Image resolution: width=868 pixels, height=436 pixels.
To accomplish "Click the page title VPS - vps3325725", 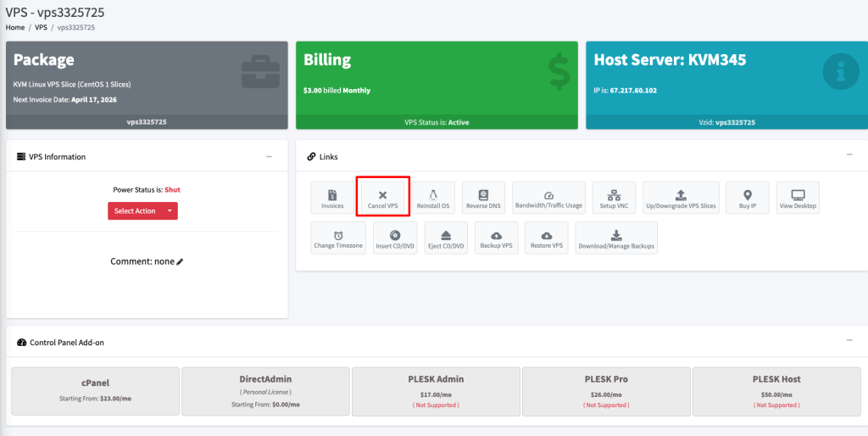I will [x=55, y=12].
